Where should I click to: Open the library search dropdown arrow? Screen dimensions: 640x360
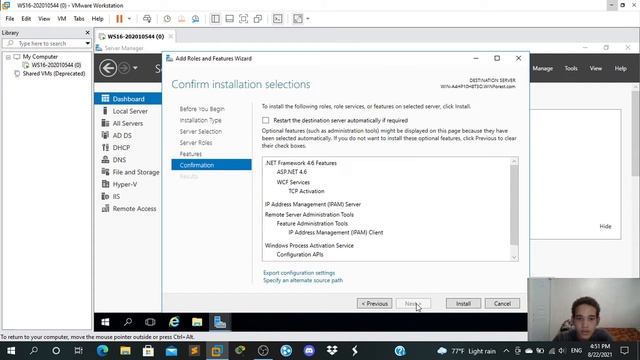[x=87, y=43]
